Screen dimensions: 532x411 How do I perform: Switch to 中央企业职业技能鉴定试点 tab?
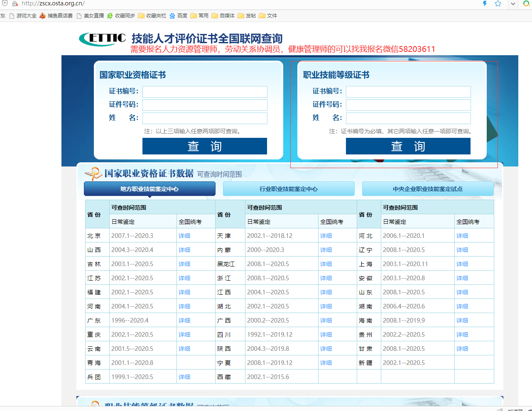coord(428,189)
